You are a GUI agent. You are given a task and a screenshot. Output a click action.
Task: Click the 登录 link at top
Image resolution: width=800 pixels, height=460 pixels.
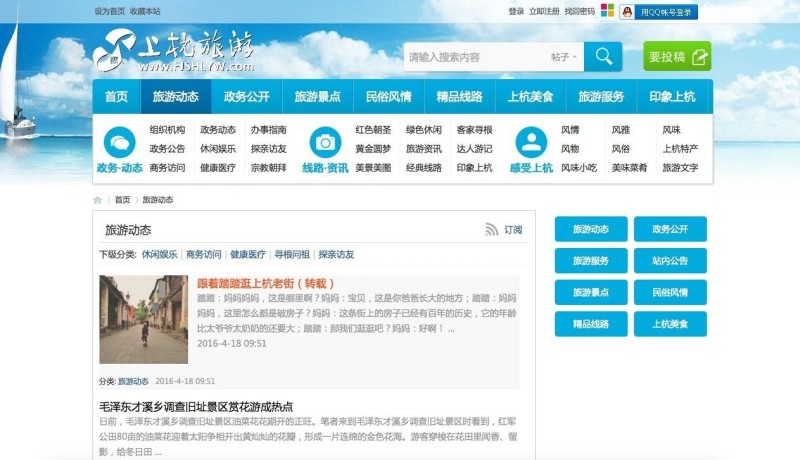(516, 11)
